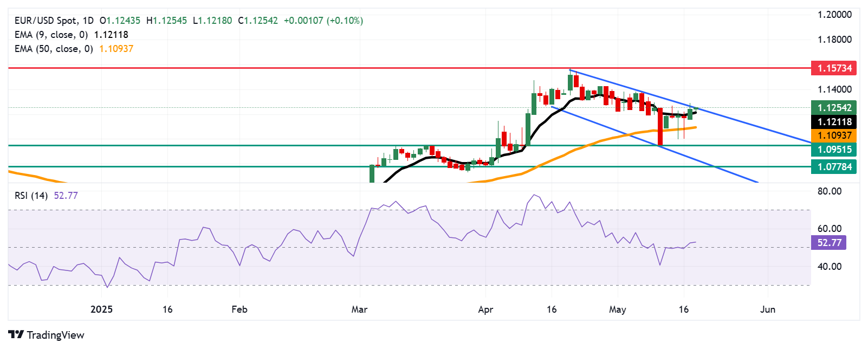Click the green 1.07784 horizontal support line
Image resolution: width=868 pixels, height=349 pixels.
tap(409, 167)
